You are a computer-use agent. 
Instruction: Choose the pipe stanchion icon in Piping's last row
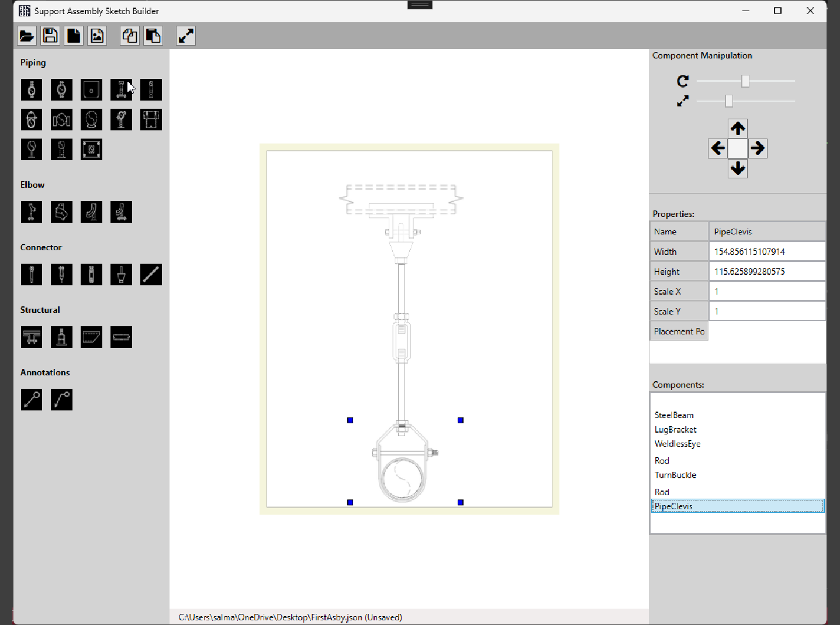point(61,150)
